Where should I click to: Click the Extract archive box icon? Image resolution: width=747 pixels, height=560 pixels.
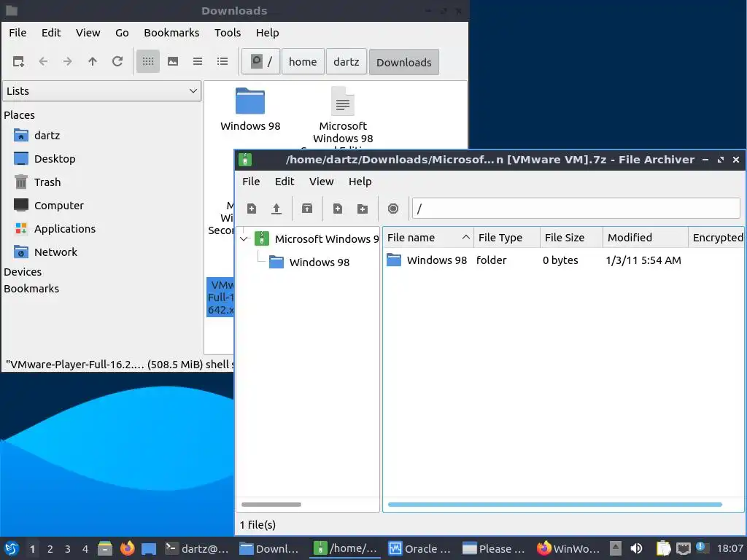pyautogui.click(x=307, y=209)
